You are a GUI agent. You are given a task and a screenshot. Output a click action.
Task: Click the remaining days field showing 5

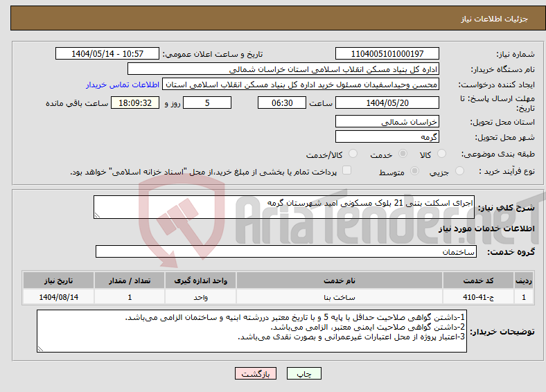tap(207, 103)
